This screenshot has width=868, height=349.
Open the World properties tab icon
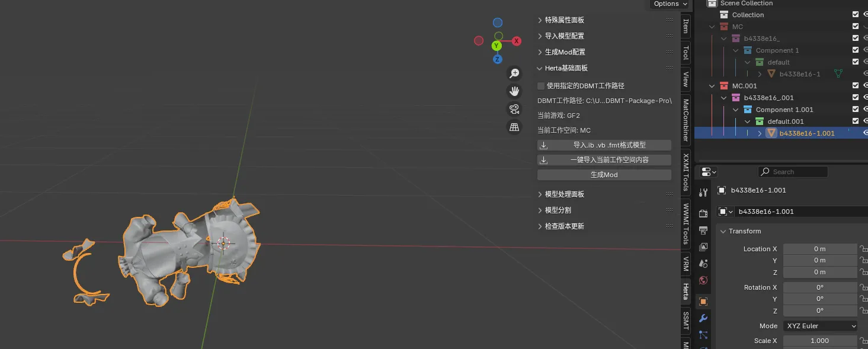pos(703,280)
